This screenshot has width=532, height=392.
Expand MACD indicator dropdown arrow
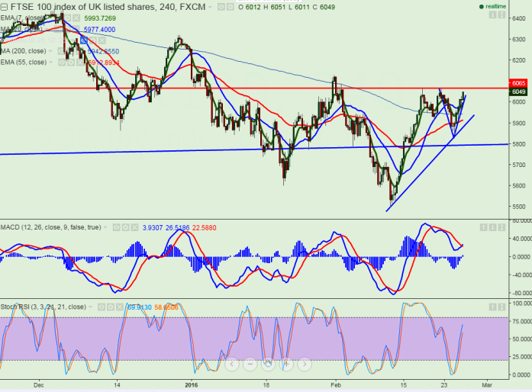click(x=105, y=227)
